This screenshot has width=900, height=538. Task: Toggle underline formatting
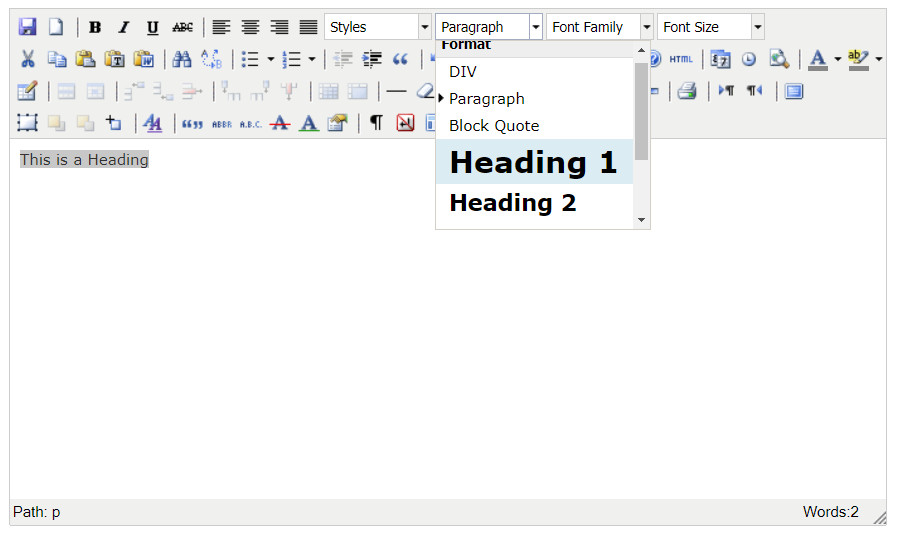point(152,27)
